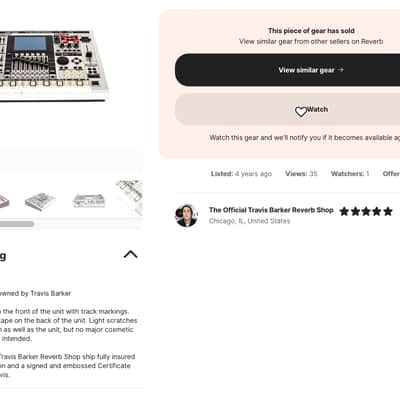Select the front-view product thumbnail

coord(89,201)
